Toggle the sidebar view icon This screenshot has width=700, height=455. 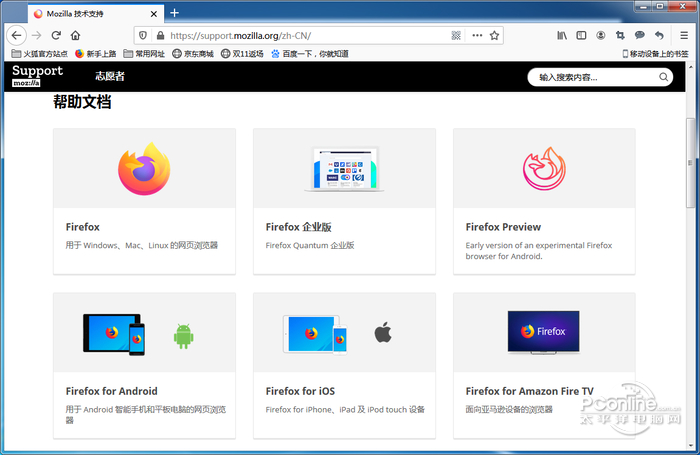coord(581,35)
